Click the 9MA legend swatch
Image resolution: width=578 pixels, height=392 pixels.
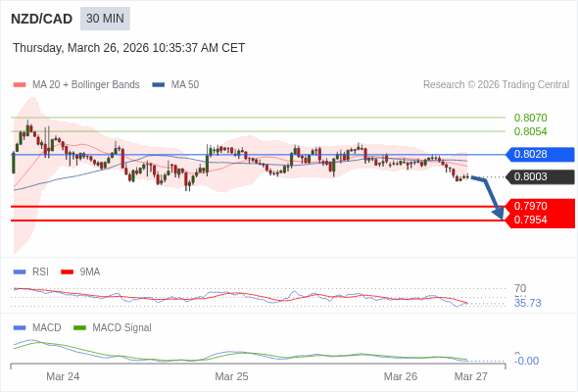[x=67, y=272]
